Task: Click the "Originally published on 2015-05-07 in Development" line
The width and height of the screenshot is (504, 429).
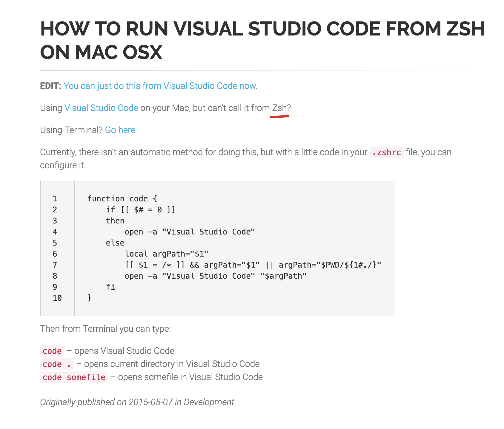Action: pyautogui.click(x=137, y=402)
